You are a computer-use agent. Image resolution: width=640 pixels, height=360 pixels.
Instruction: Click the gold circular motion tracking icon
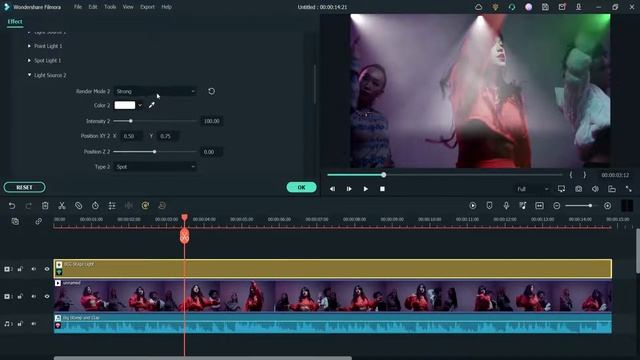(x=145, y=206)
